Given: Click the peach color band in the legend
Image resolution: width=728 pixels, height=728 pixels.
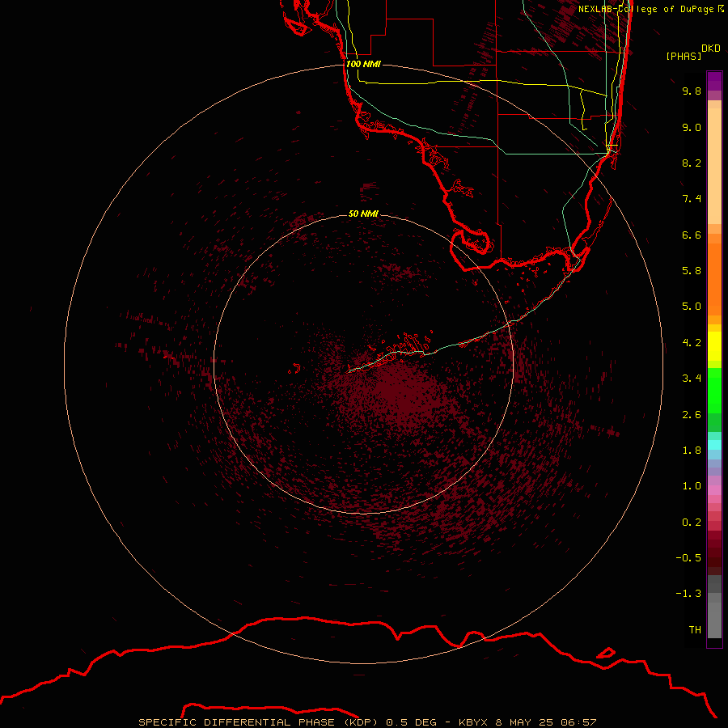Looking at the screenshot, I should pyautogui.click(x=714, y=163).
